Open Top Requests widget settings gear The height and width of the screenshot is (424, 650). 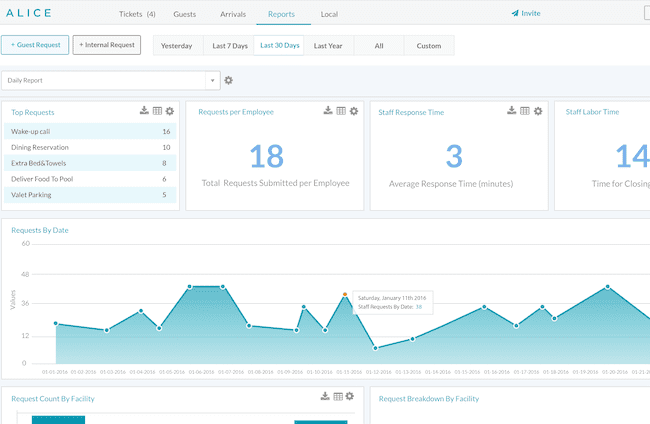(x=170, y=111)
